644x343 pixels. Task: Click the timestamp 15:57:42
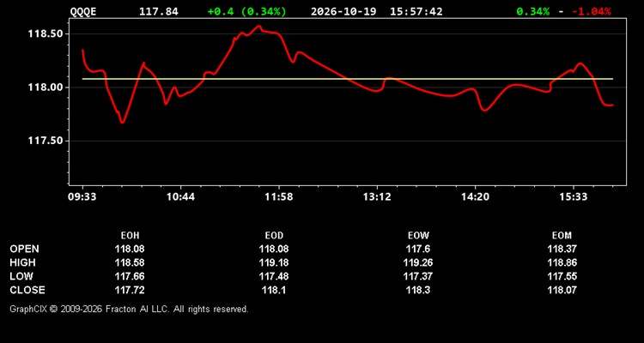(x=416, y=11)
